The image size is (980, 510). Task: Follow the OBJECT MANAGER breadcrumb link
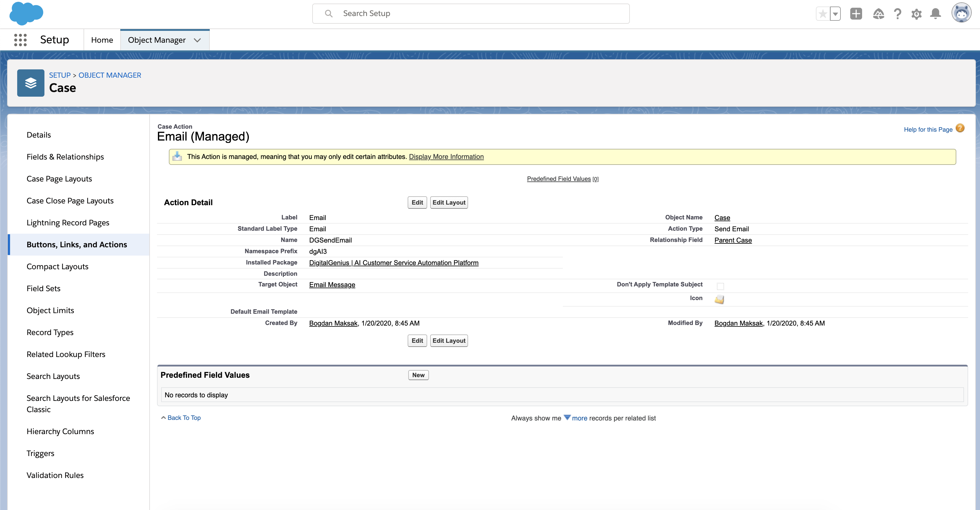(x=110, y=75)
